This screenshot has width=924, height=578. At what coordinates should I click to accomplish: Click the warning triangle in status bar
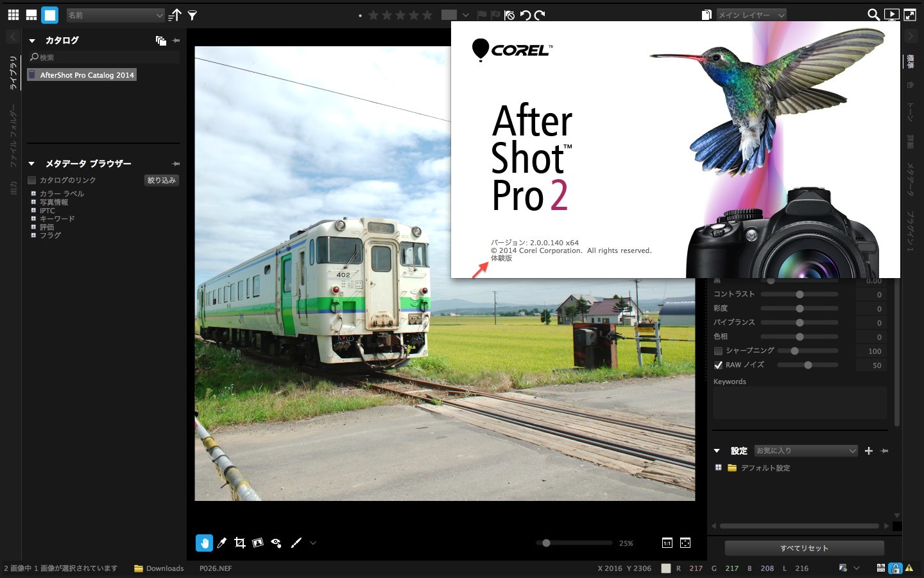909,568
